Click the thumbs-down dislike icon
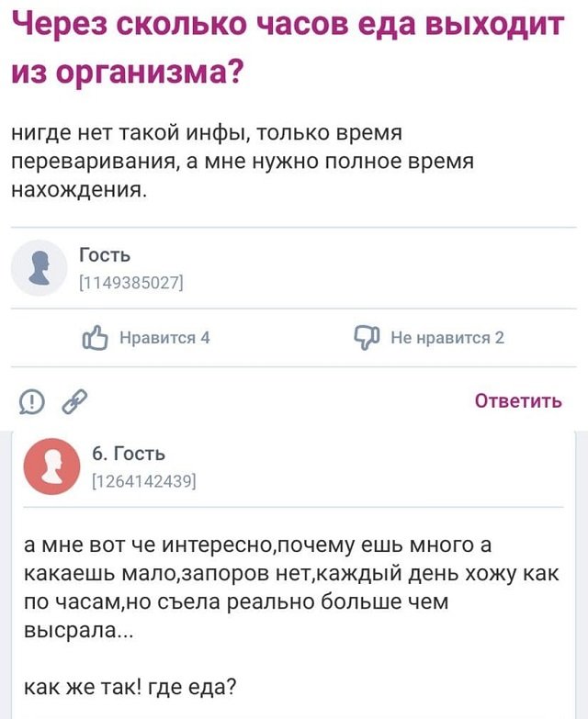Viewport: 588px width, 719px height. click(x=367, y=337)
